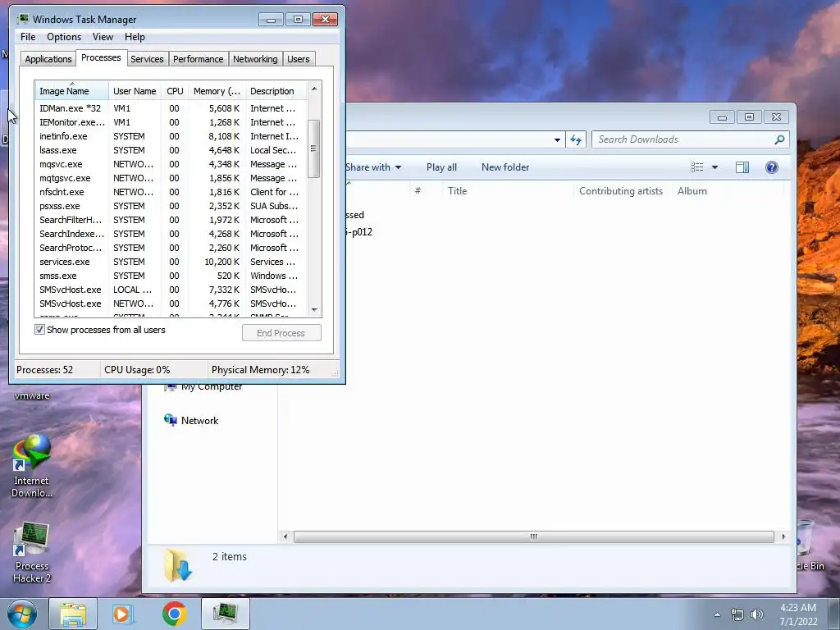Screen dimensions: 840x630
Task: Select the nfsclnt.exe process row
Action: [x=171, y=192]
